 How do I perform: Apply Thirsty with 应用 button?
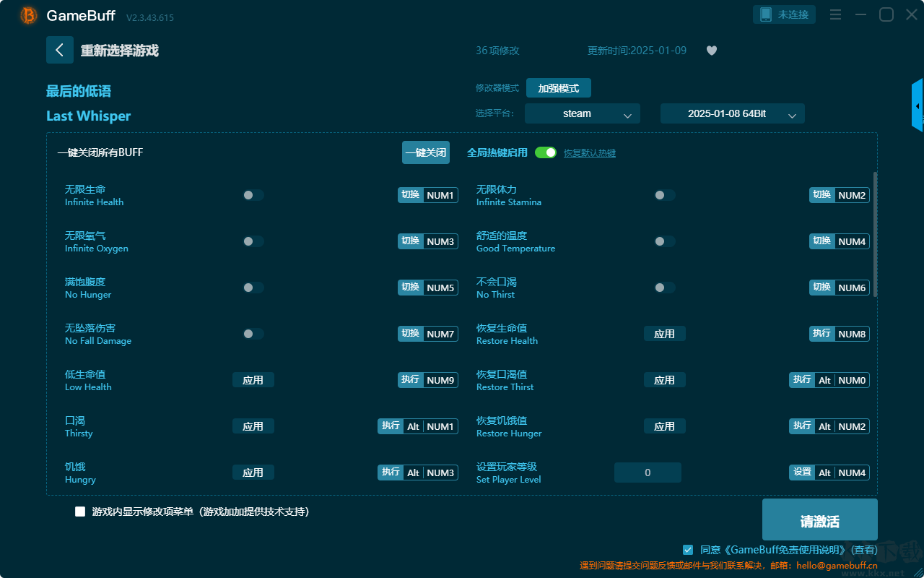(x=253, y=426)
